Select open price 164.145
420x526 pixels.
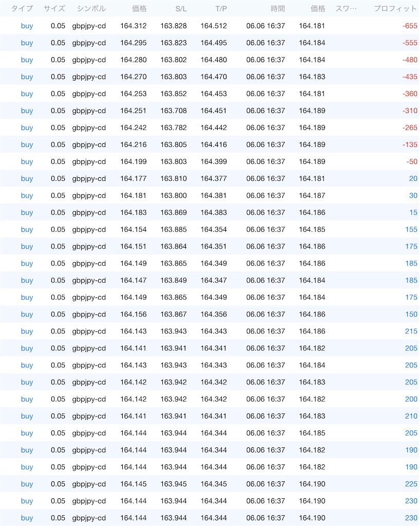click(x=133, y=484)
